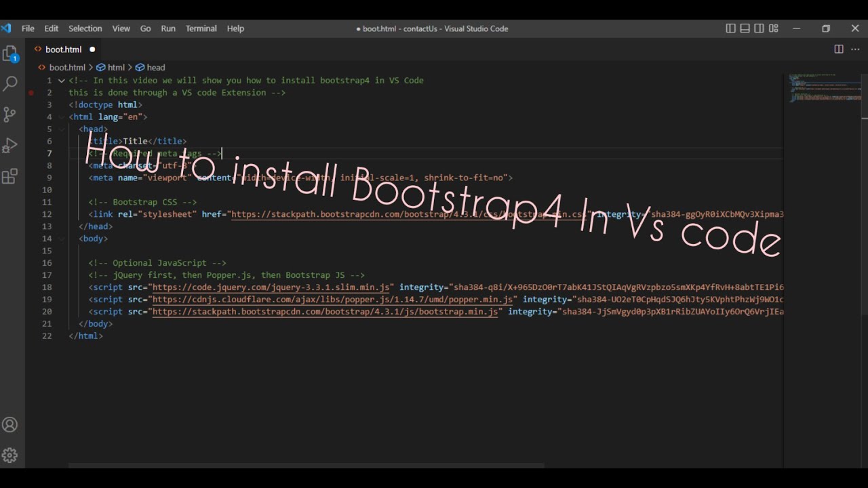This screenshot has height=488, width=868.
Task: Open the Terminal menu
Action: (x=201, y=28)
